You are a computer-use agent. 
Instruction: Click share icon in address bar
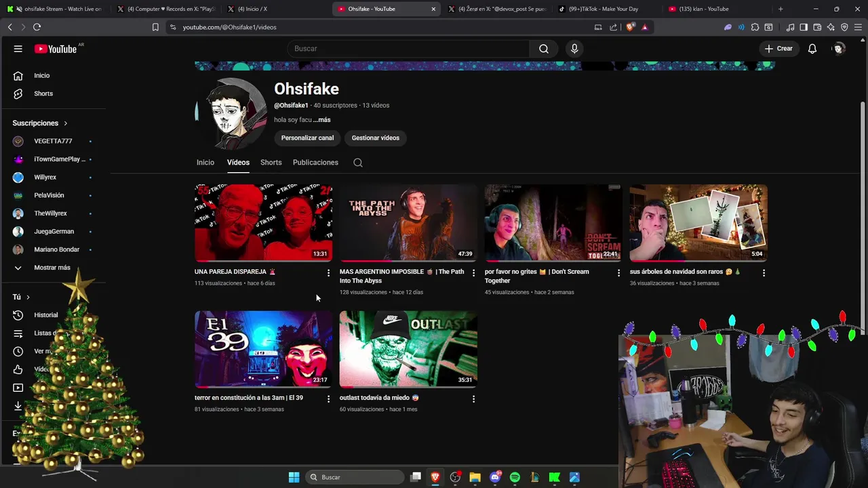614,27
